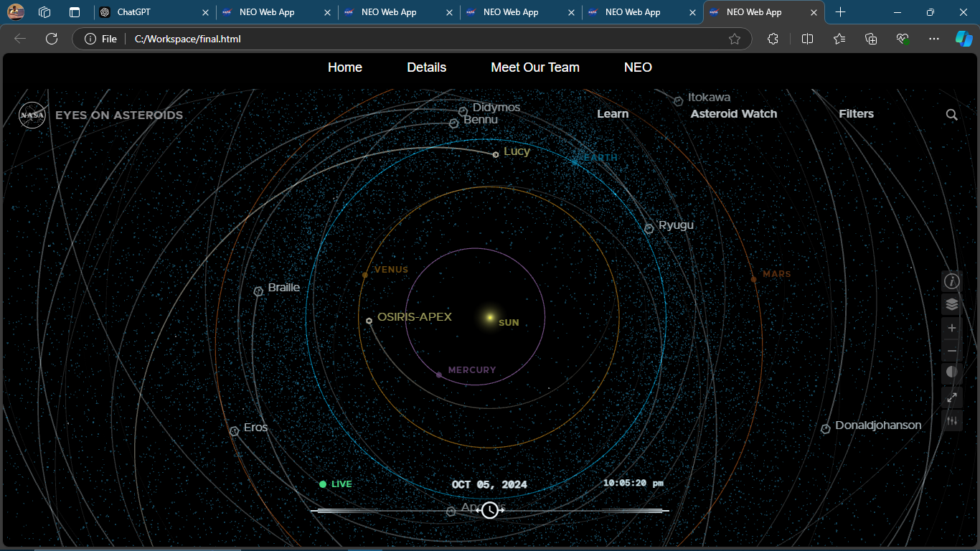Select the Itokawa asteroid label
980x551 pixels.
tap(709, 98)
